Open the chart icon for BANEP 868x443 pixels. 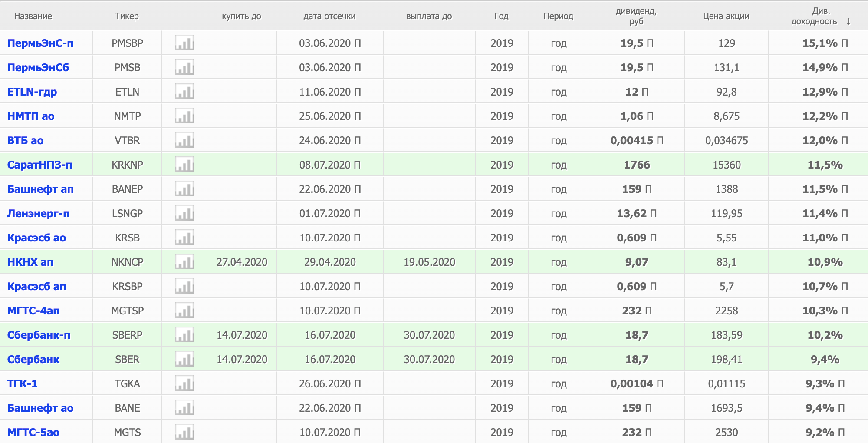[x=184, y=189]
